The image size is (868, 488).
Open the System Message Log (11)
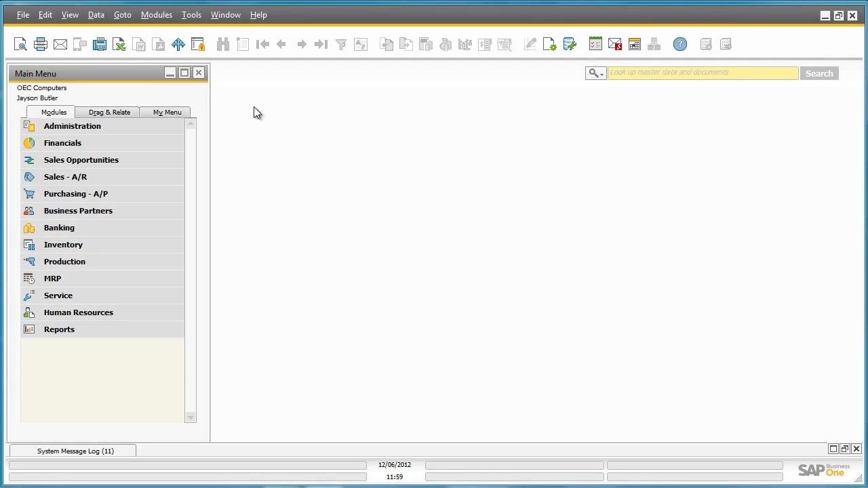(73, 451)
